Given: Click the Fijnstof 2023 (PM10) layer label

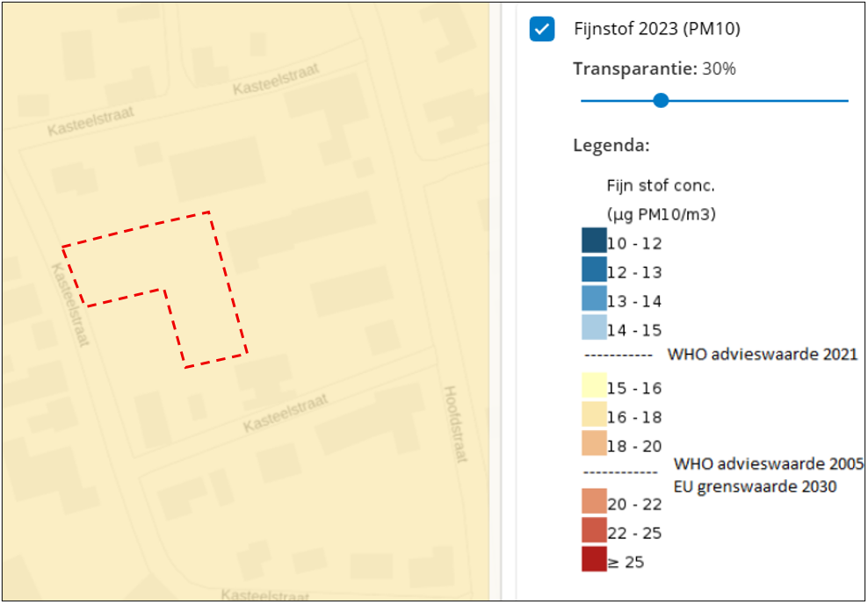Looking at the screenshot, I should coord(657,29).
